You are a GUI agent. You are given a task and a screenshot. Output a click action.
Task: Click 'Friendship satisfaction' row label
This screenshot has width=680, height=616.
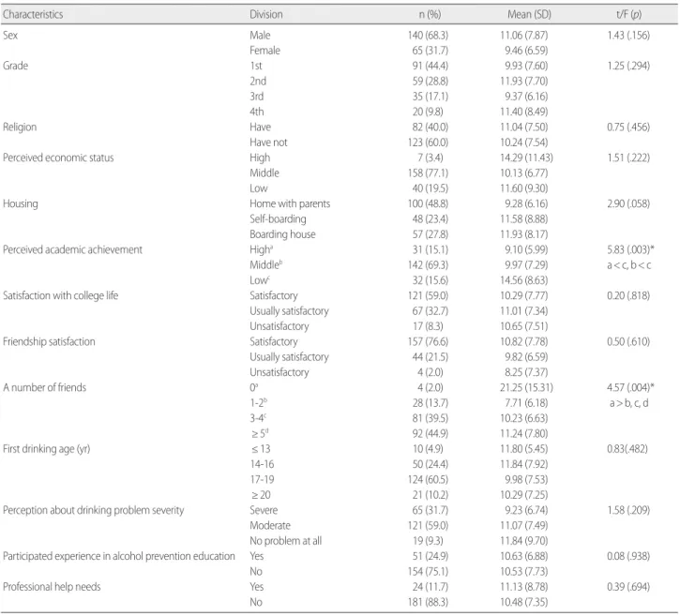coord(49,341)
